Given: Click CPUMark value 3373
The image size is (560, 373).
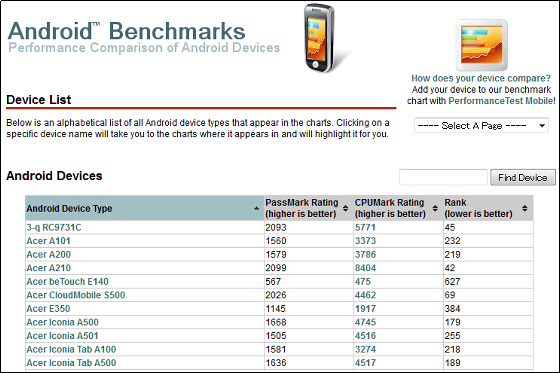Looking at the screenshot, I should tap(365, 241).
